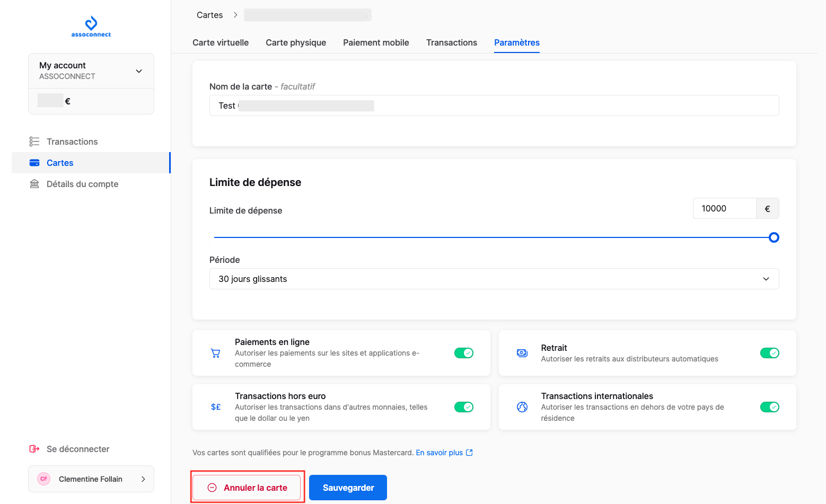The width and height of the screenshot is (826, 504).
Task: Click Se déconnecter to log out
Action: 78,449
